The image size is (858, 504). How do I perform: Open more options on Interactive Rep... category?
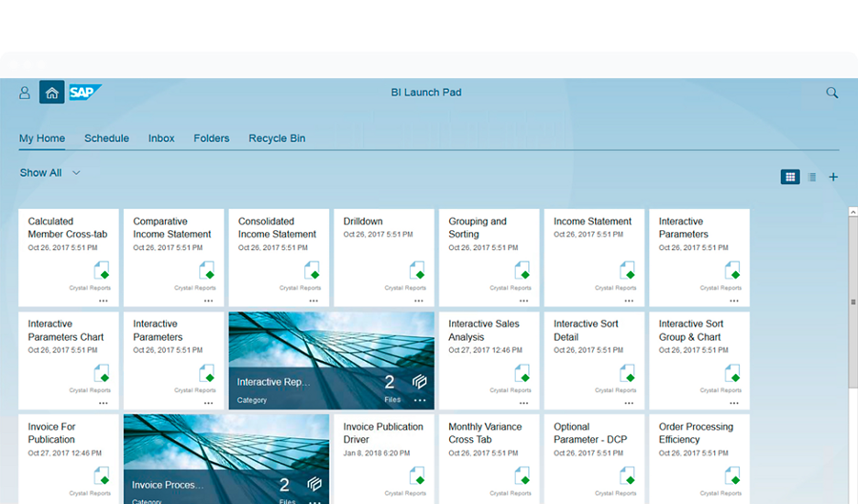coord(420,400)
